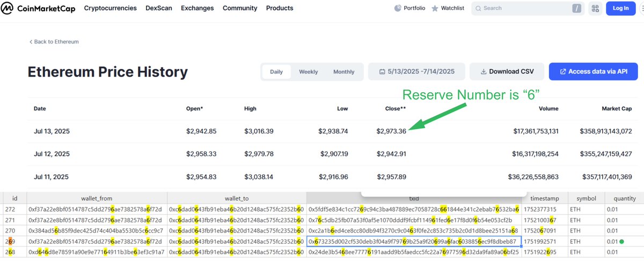Select the Weekly tab

tap(309, 72)
